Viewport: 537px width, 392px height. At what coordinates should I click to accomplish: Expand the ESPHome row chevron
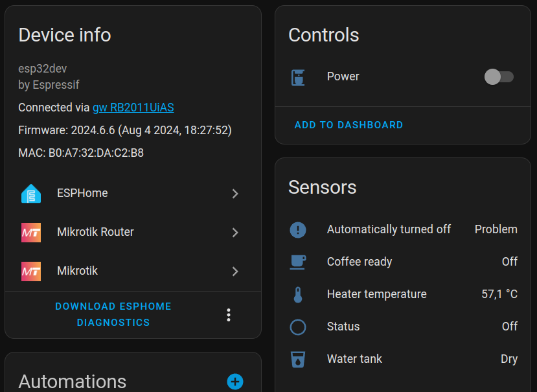tap(235, 194)
